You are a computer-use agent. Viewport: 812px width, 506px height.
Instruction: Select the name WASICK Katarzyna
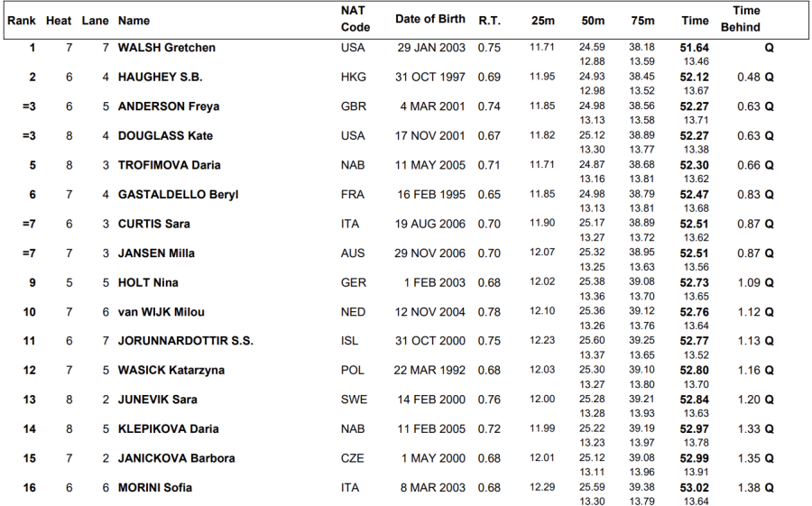pyautogui.click(x=171, y=370)
